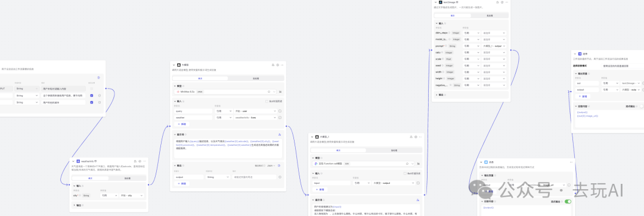The image size is (644, 216).
Task: Click the out variable name field in 结束
Action: point(587,83)
